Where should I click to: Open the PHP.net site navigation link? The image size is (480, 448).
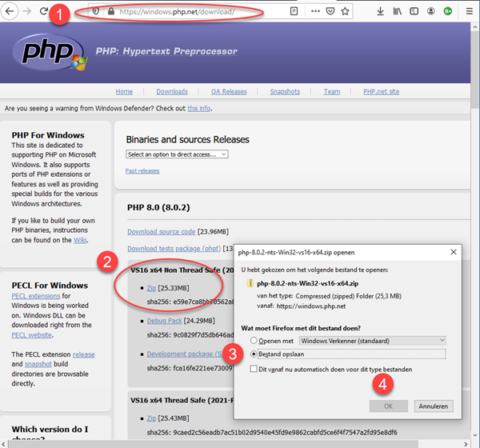[x=381, y=91]
